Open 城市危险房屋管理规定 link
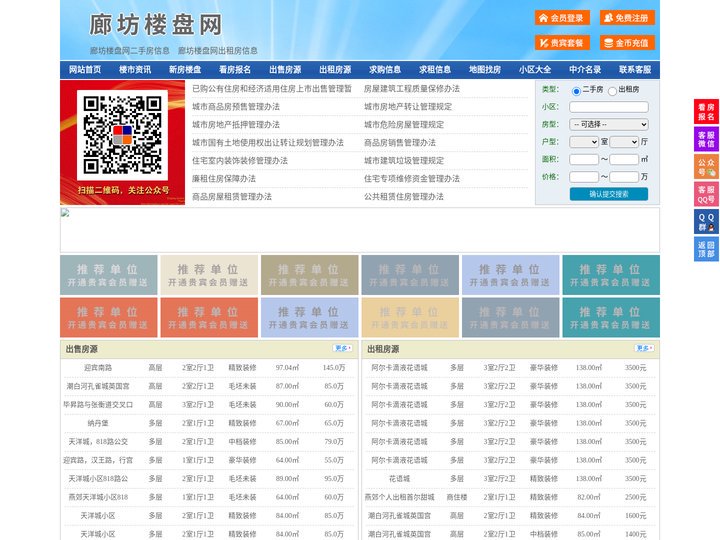Viewport: 720px width, 540px height. tap(404, 124)
